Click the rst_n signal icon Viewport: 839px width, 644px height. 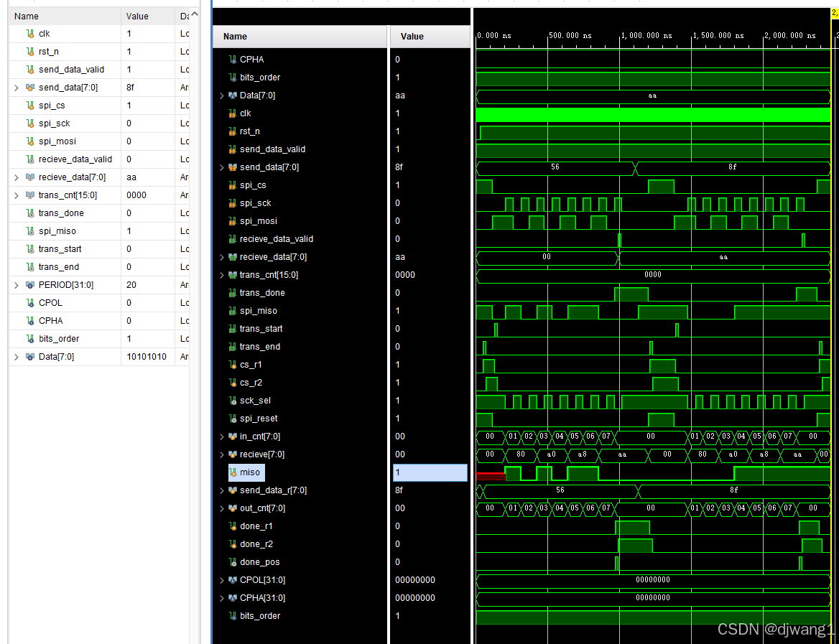[x=233, y=131]
